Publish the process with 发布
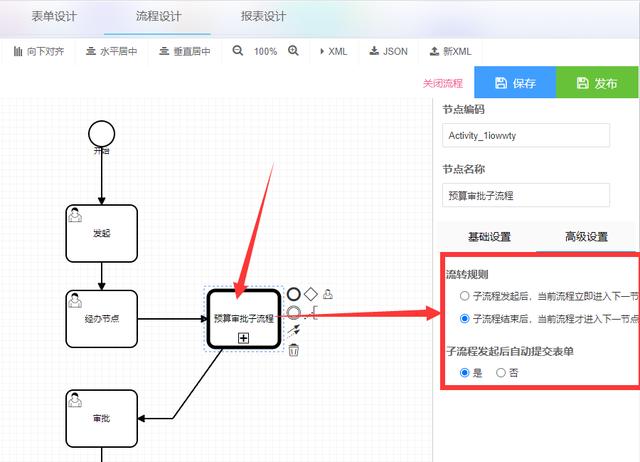 pos(597,82)
